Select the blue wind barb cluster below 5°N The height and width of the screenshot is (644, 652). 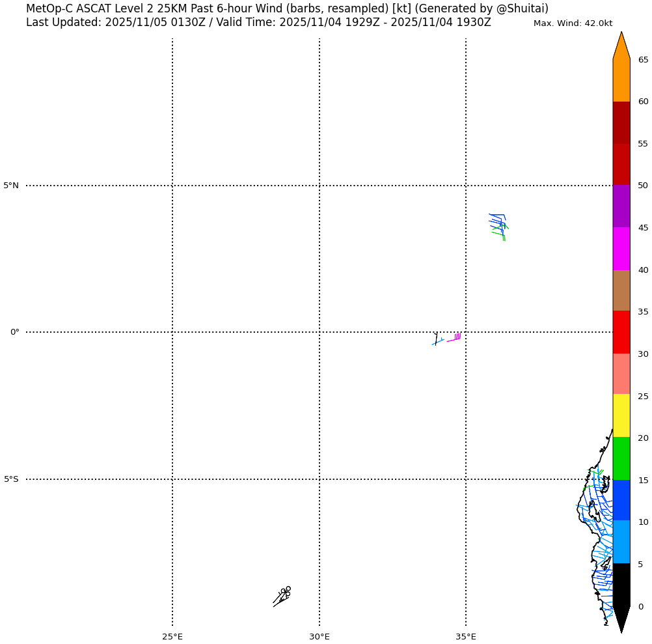498,223
